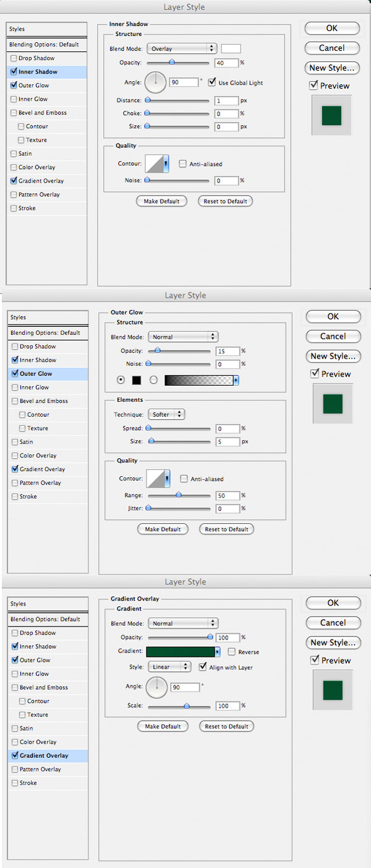Click the green preview thumbnail in Outer Glow dialog

point(333,404)
